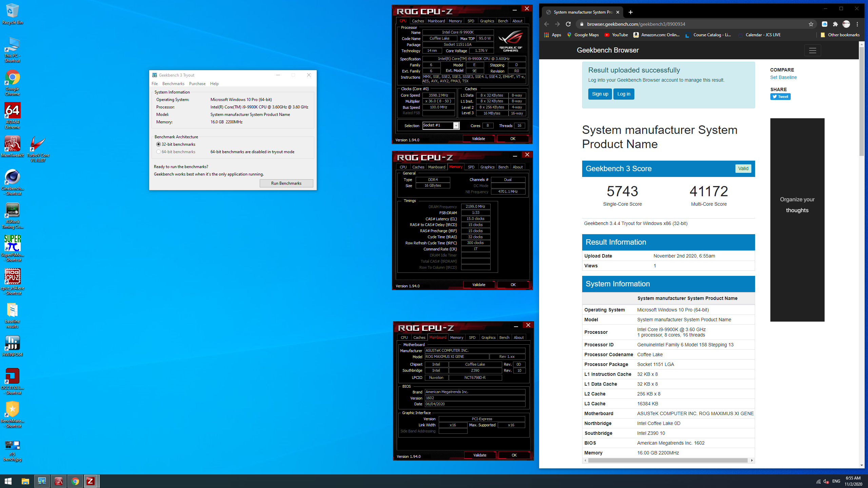This screenshot has width=868, height=488.
Task: Select 32-bit benchmarks radio button
Action: click(x=158, y=144)
